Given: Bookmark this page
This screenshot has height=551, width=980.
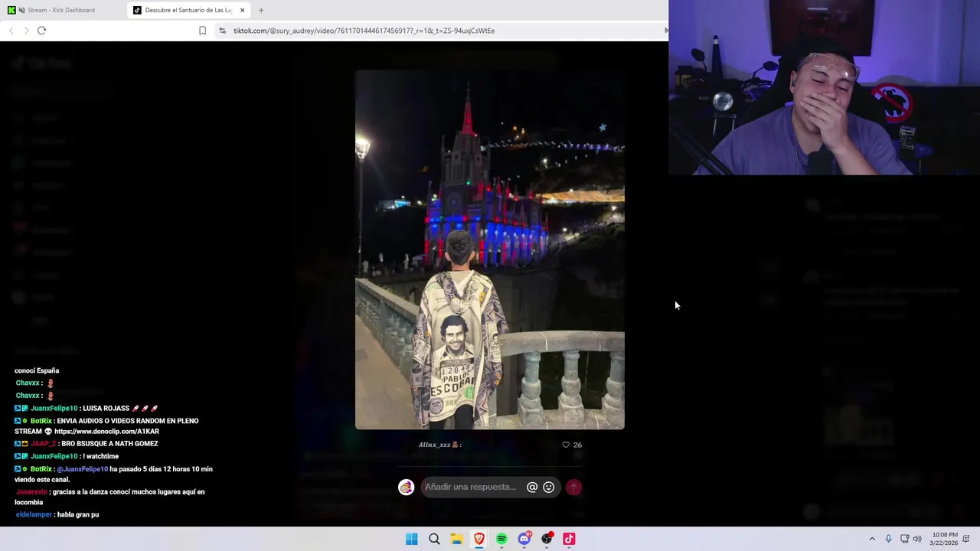Looking at the screenshot, I should [x=202, y=31].
